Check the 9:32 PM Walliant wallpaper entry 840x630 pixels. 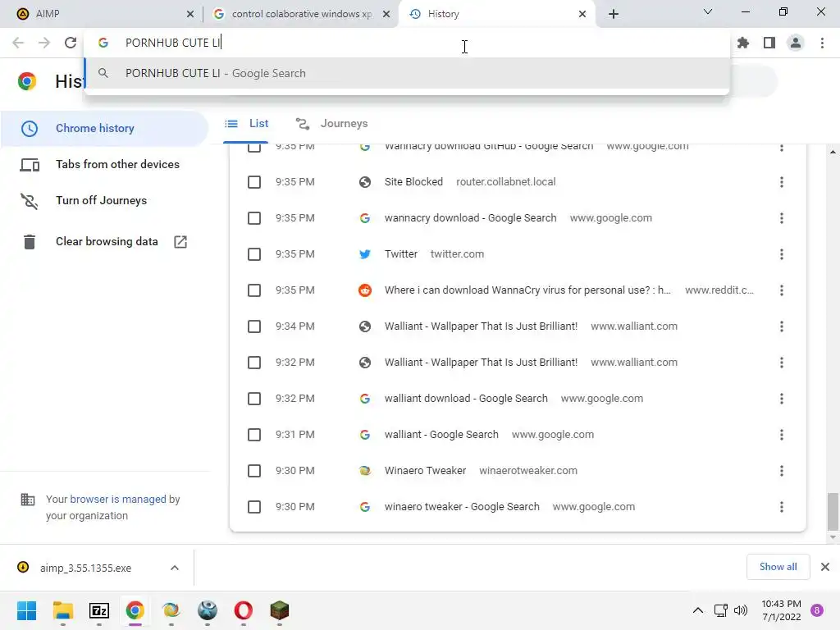tap(254, 363)
